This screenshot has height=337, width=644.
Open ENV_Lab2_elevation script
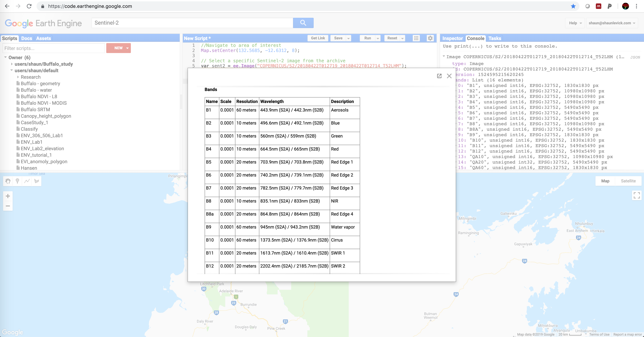point(42,148)
